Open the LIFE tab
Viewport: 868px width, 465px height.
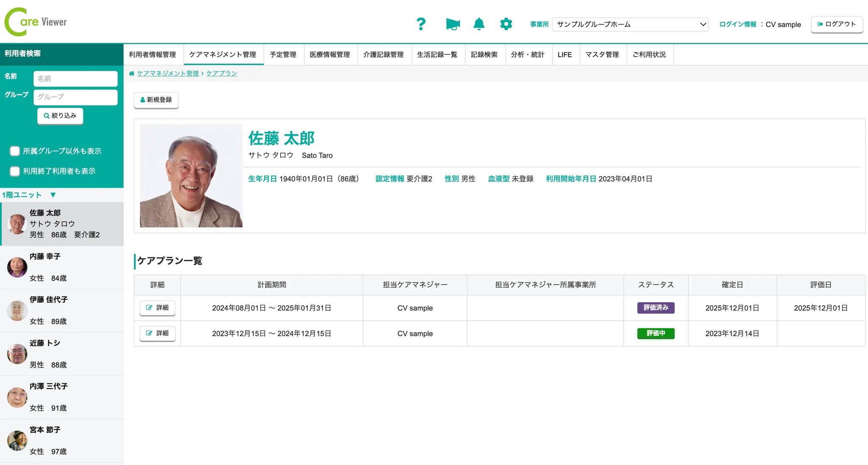[x=565, y=55]
